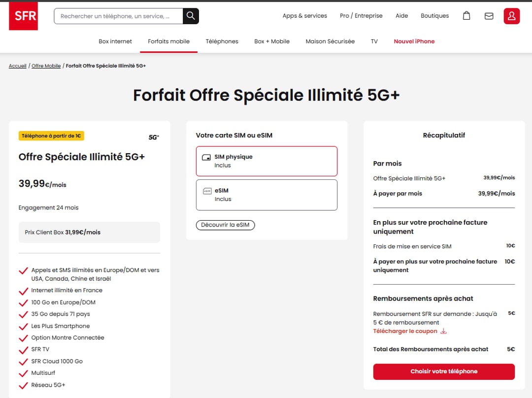Open the Box internet menu
The width and height of the screenshot is (532, 398).
point(115,41)
